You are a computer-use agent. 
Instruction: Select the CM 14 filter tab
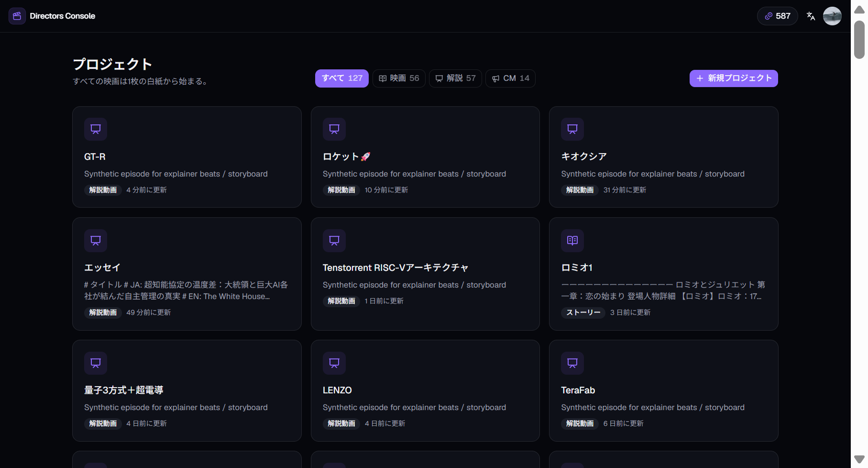point(510,78)
